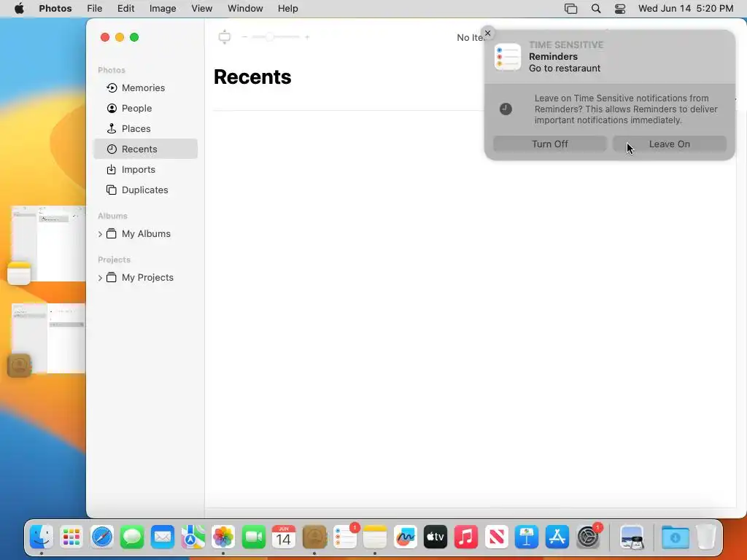747x560 pixels.
Task: Open the Downloads folder in the Dock
Action: [675, 537]
